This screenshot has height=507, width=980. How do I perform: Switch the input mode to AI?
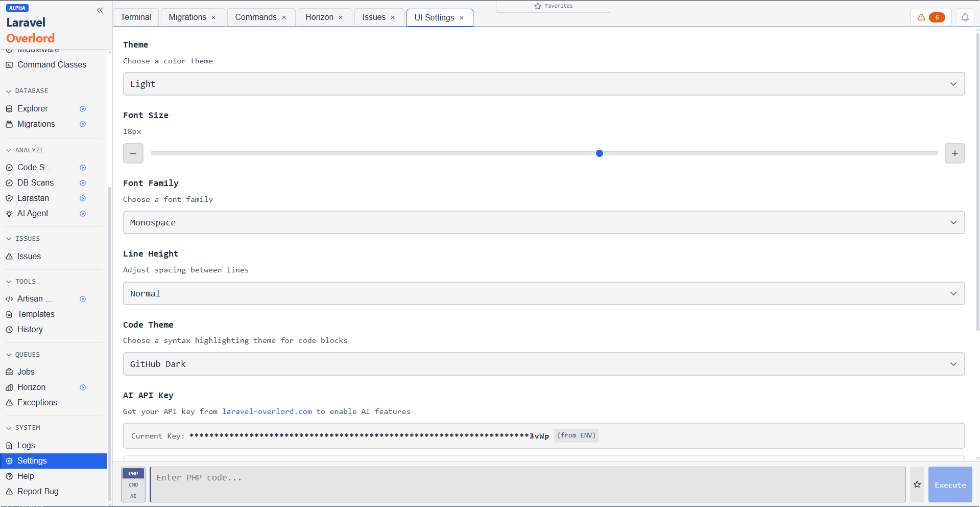point(133,496)
